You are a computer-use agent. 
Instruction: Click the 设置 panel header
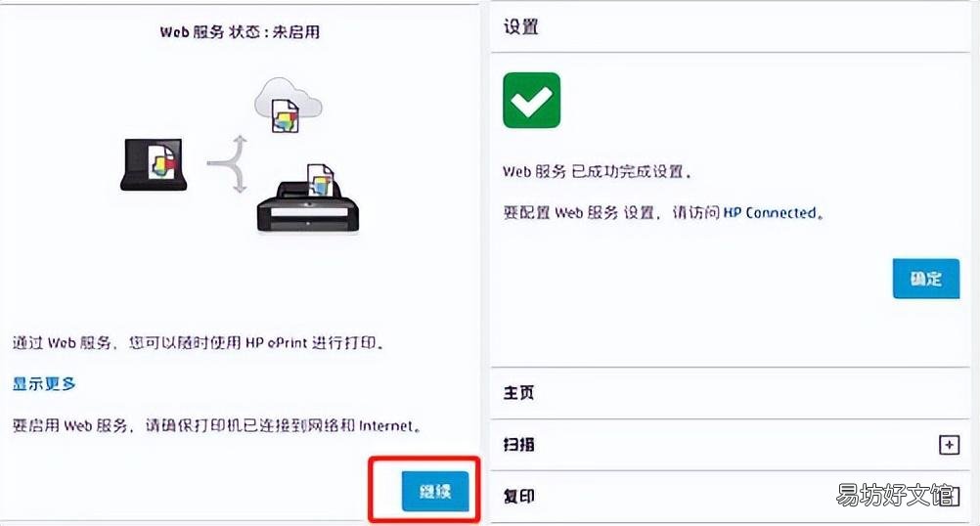[x=731, y=26]
